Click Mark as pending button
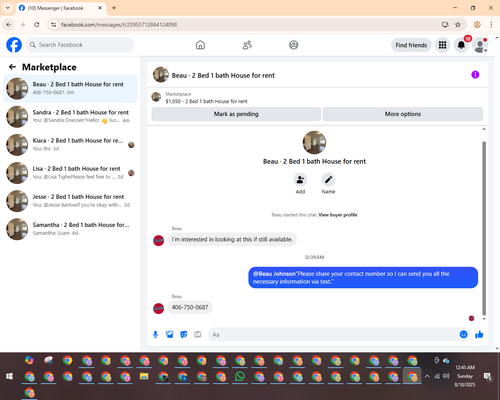 (x=236, y=114)
